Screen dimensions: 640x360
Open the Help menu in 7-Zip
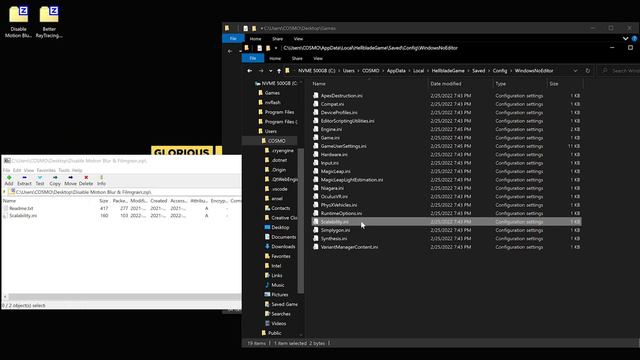tap(77, 170)
